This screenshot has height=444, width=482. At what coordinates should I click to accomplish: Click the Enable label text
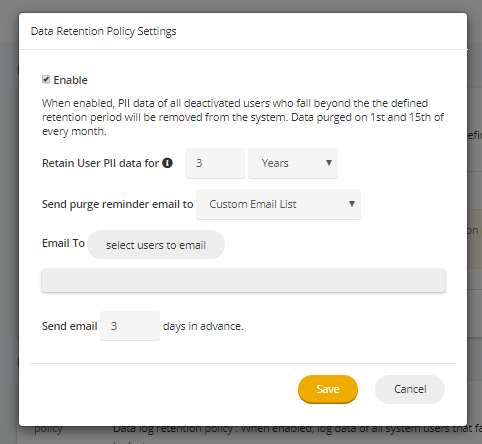coord(71,80)
